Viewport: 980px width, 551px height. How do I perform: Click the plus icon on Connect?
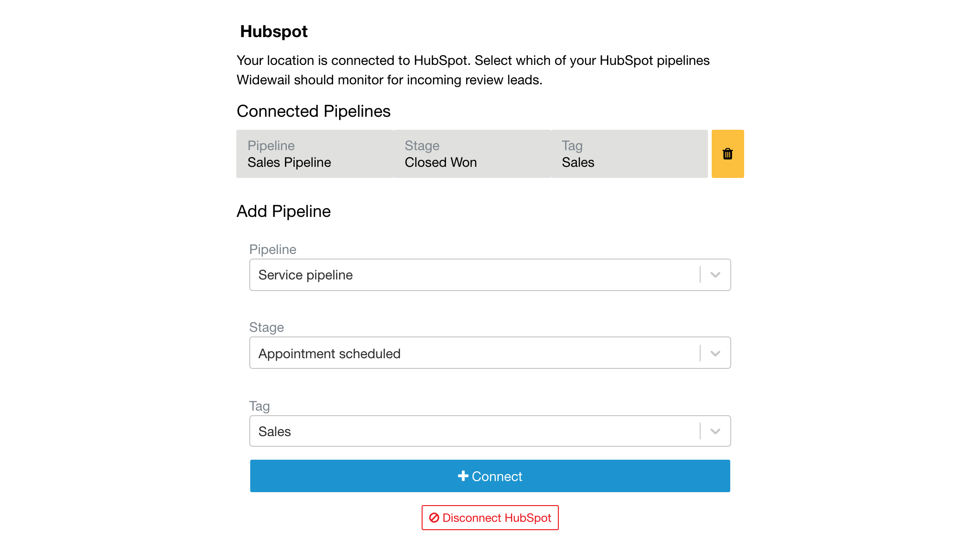tap(463, 476)
